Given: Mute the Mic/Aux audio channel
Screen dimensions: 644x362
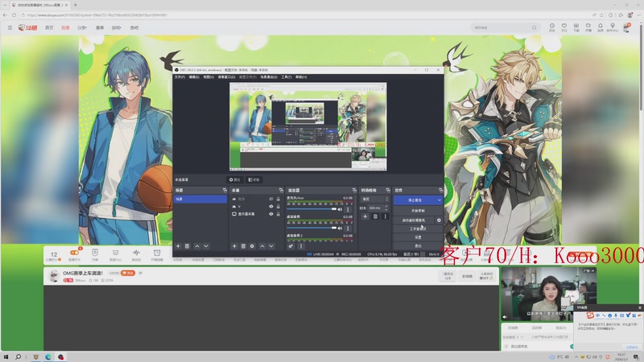Looking at the screenshot, I should (340, 209).
